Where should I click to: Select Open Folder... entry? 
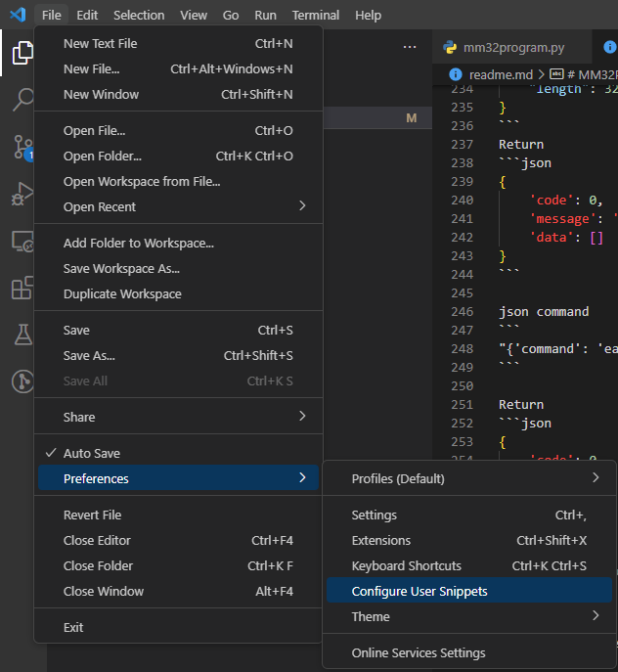click(178, 156)
